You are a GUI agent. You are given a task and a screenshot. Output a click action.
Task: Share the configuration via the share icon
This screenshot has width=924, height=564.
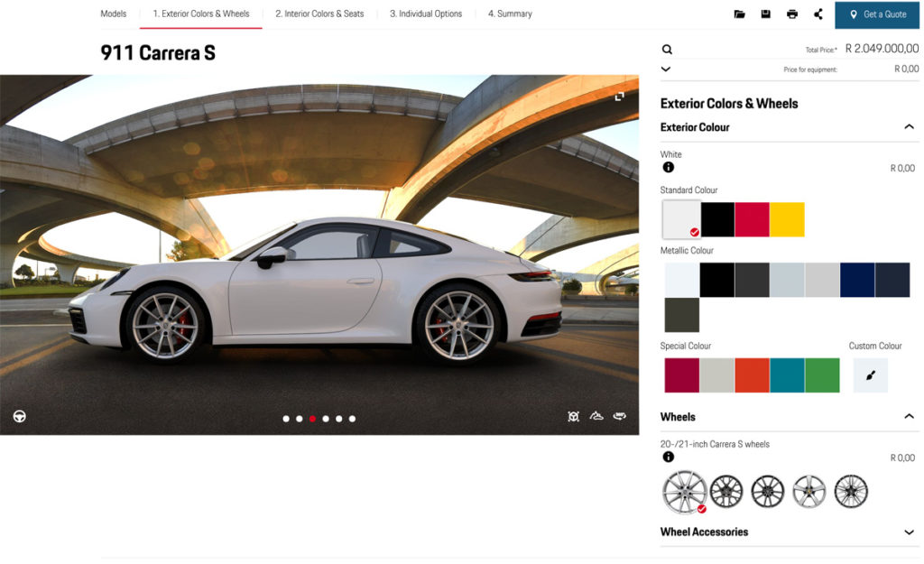(x=818, y=14)
